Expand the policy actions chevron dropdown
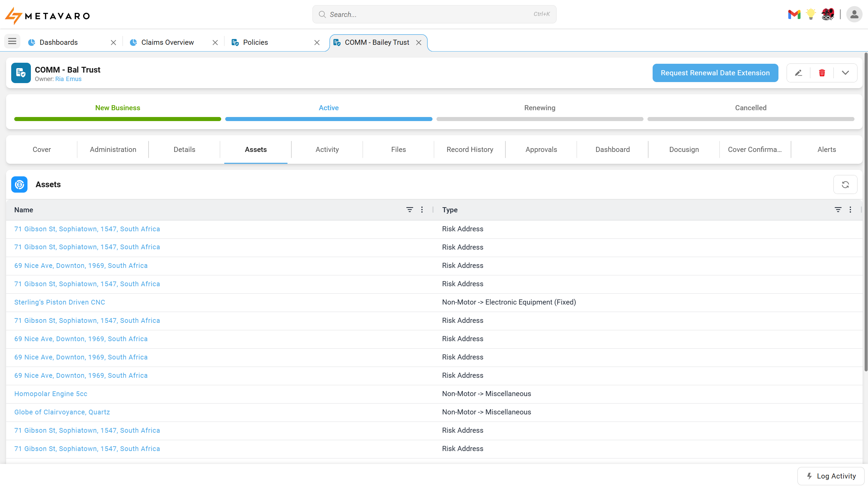 click(845, 73)
